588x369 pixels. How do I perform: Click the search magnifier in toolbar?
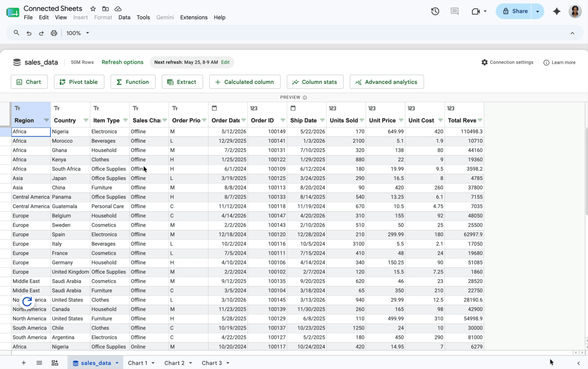click(16, 33)
